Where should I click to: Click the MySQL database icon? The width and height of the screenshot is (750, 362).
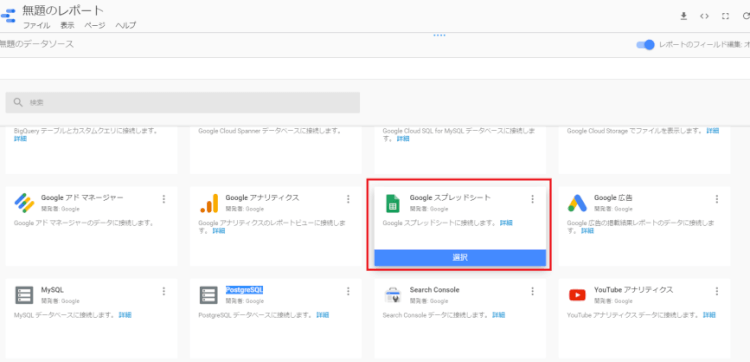click(x=24, y=295)
